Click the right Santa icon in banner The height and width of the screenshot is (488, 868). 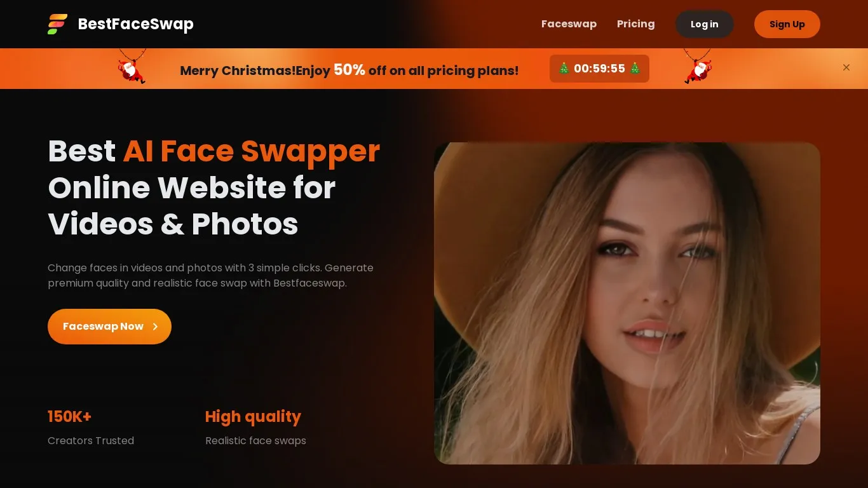pos(697,67)
